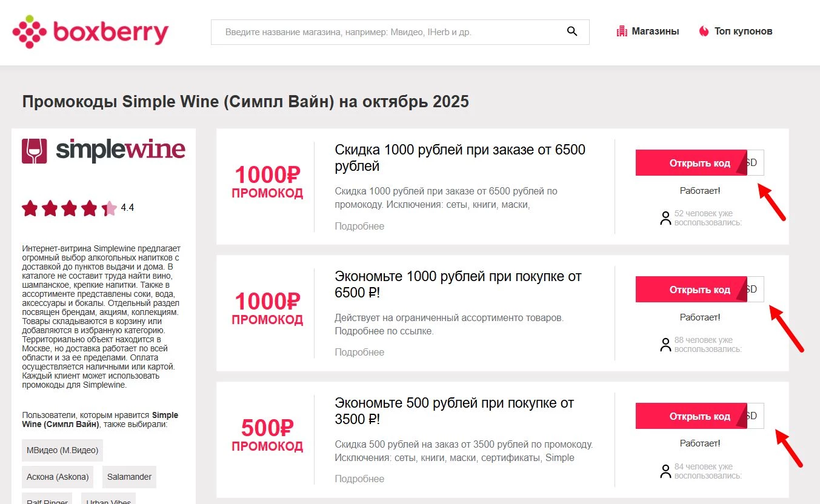The height and width of the screenshot is (504, 820).
Task: Click the Boxberry logo
Action: (90, 31)
